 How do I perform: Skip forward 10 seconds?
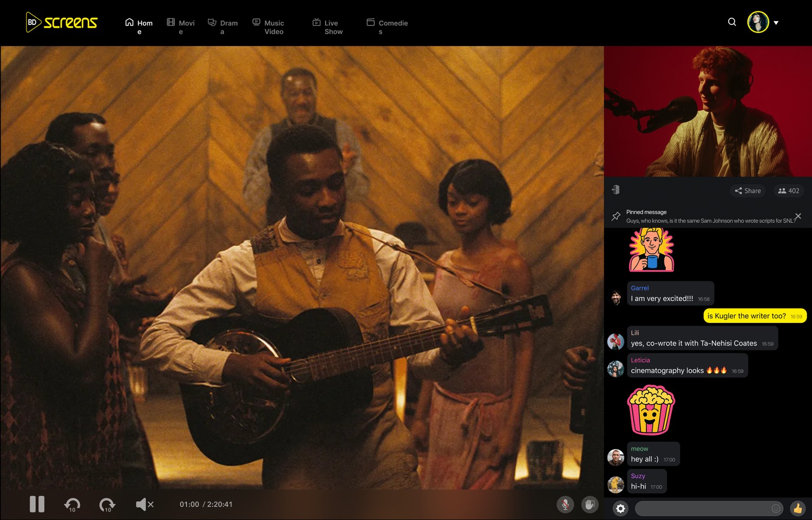pos(107,504)
